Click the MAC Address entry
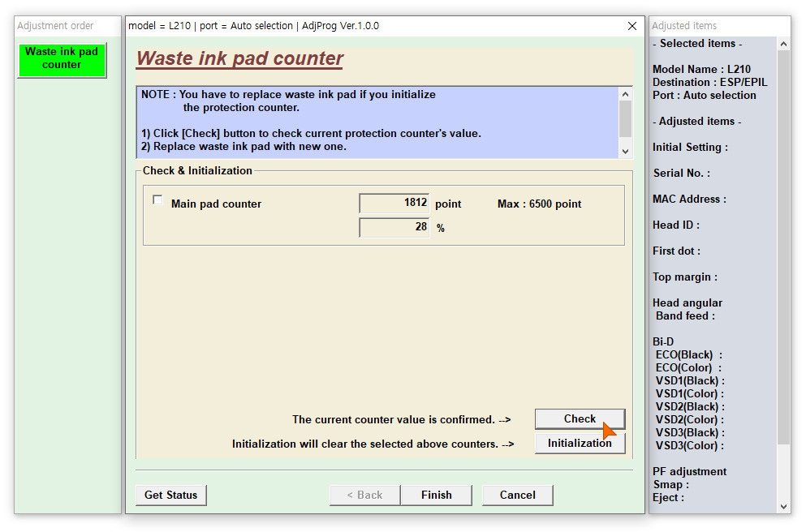The height and width of the screenshot is (532, 806). tap(689, 199)
